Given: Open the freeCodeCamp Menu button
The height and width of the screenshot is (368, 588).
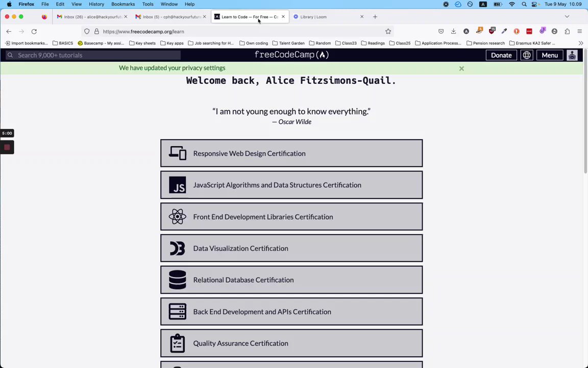Looking at the screenshot, I should pyautogui.click(x=550, y=55).
